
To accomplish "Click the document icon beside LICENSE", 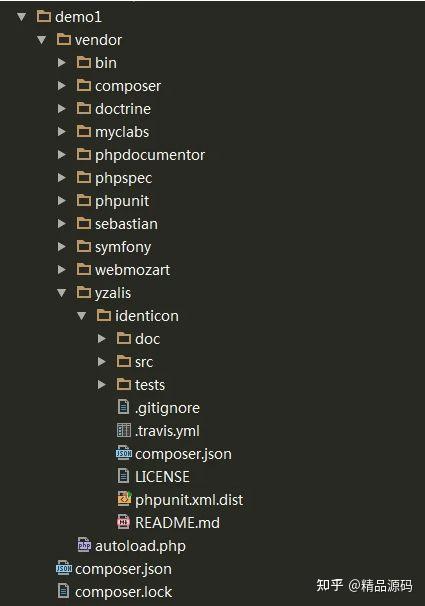I will (123, 476).
